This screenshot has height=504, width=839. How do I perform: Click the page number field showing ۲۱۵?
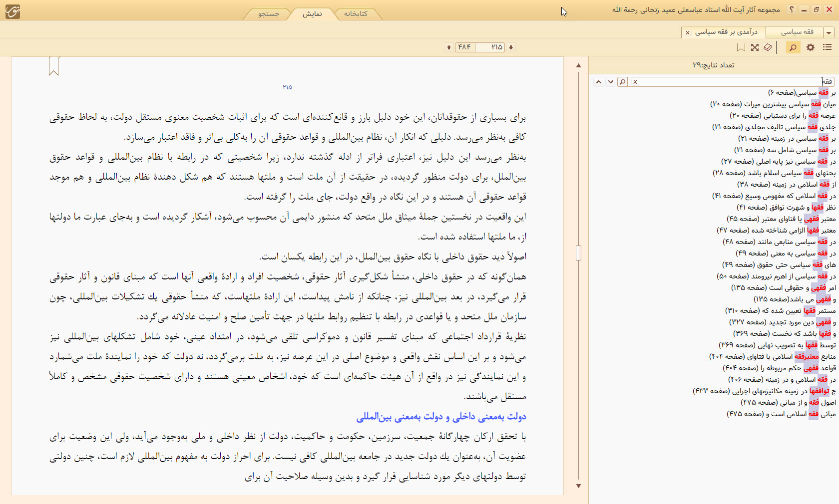(x=490, y=47)
